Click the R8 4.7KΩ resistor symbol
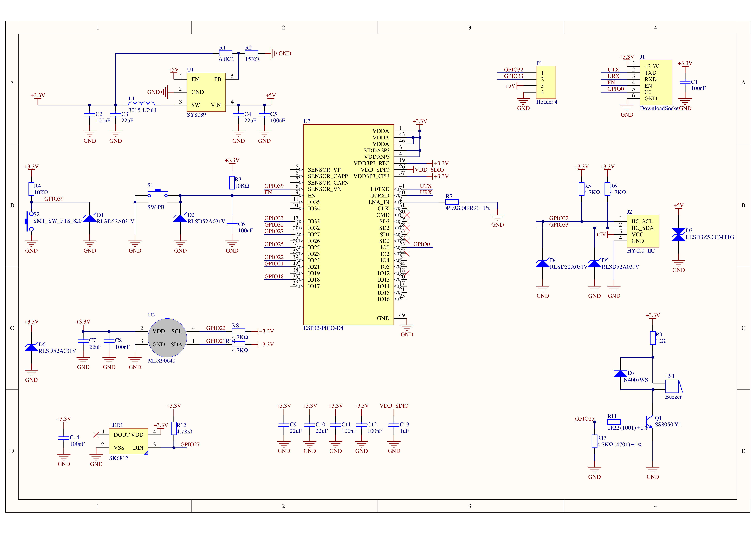756x534 pixels. point(238,331)
